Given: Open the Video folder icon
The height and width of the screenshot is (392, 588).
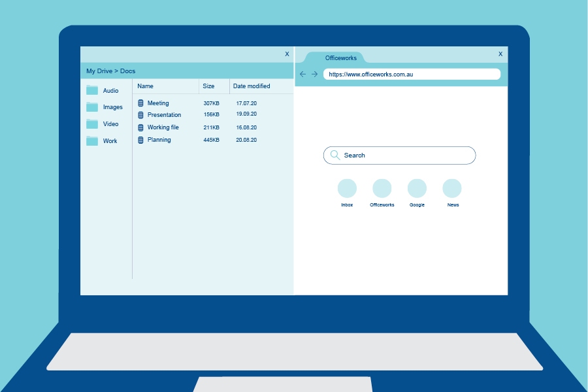Looking at the screenshot, I should [92, 123].
